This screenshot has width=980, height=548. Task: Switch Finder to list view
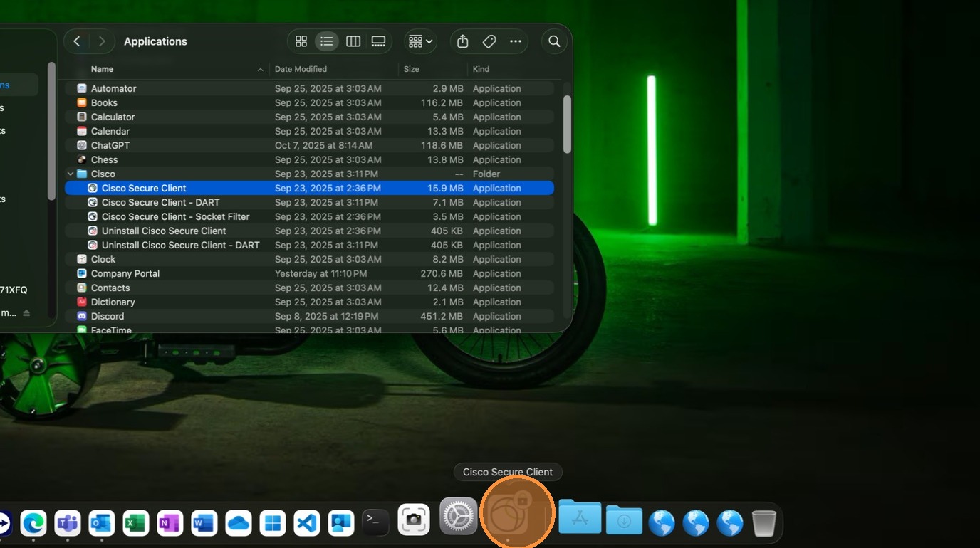pyautogui.click(x=327, y=41)
